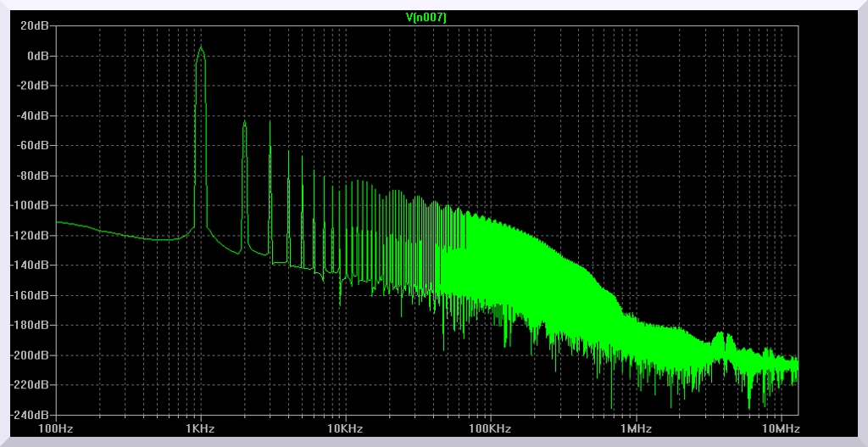Image resolution: width=868 pixels, height=447 pixels.
Task: Click the 100KHz frequency axis label
Action: [x=490, y=429]
